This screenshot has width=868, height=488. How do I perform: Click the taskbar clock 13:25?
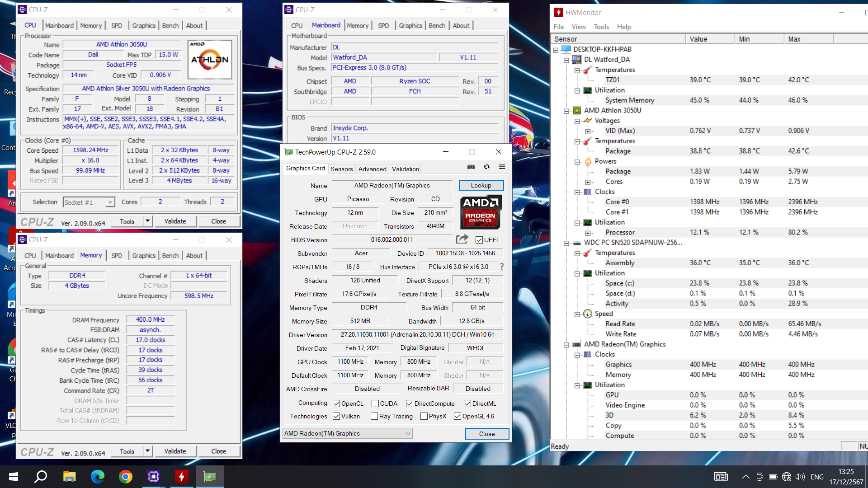846,471
